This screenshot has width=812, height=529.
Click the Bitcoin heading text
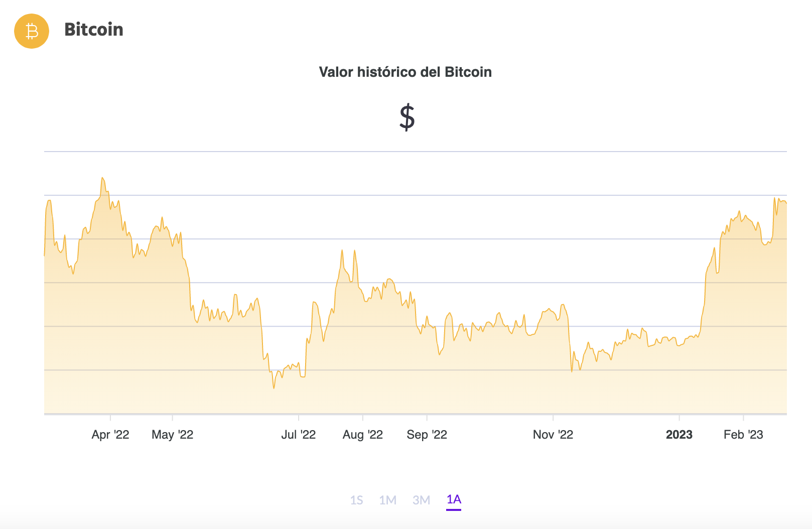click(x=94, y=30)
